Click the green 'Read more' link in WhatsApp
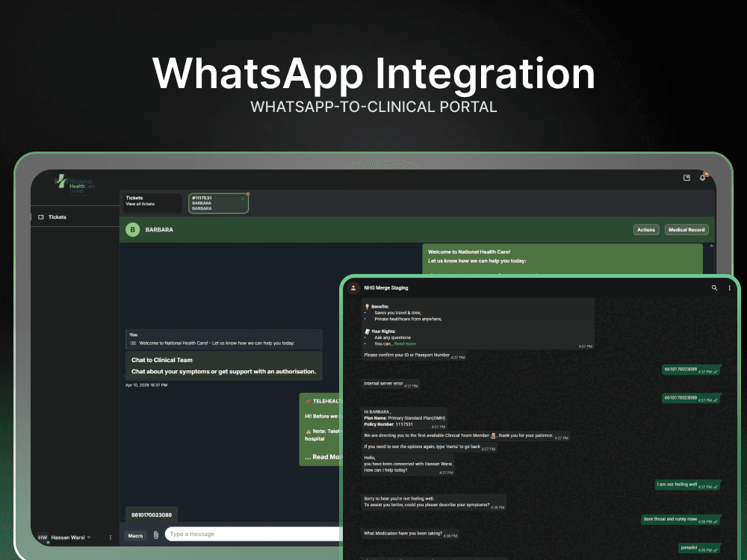Image resolution: width=747 pixels, height=560 pixels. click(x=405, y=343)
